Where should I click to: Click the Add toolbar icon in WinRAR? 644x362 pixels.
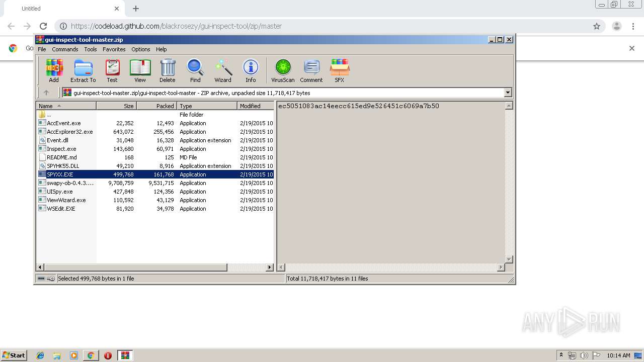point(54,70)
